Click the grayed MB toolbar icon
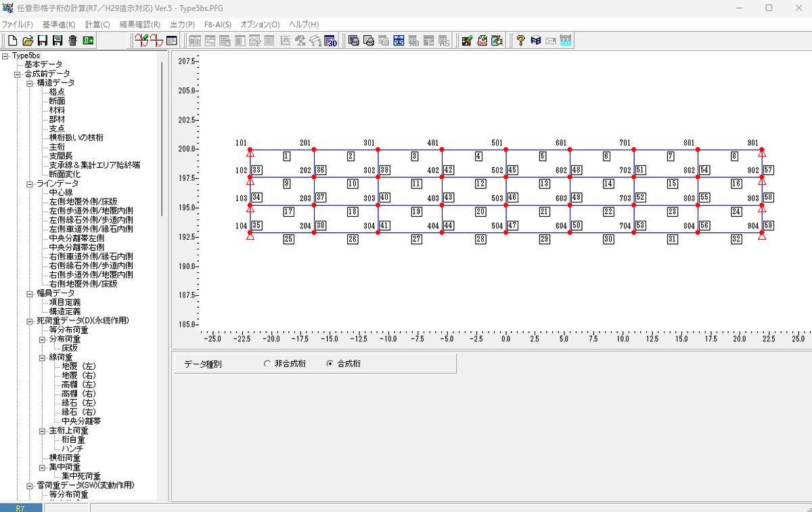Viewport: 812px width, 512px height. click(413, 41)
